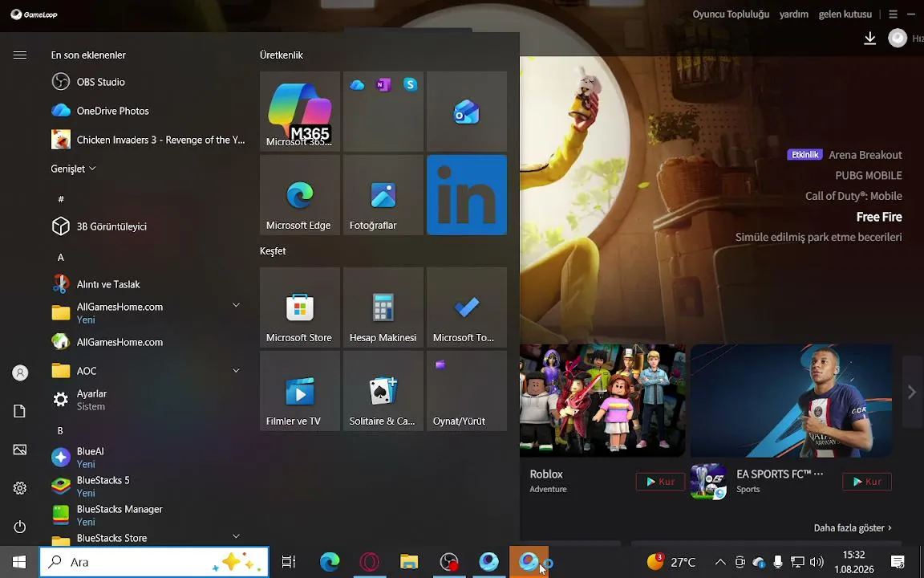Open user account icon in Start sidebar

pos(20,372)
